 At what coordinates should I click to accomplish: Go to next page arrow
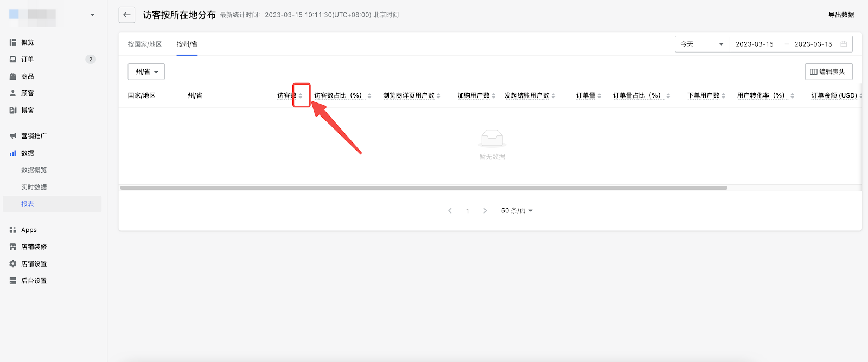[x=485, y=211]
